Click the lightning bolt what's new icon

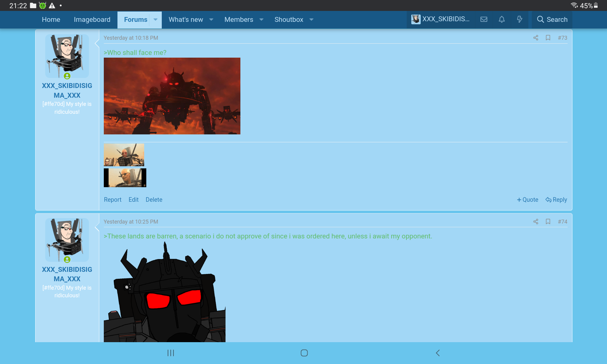point(520,19)
